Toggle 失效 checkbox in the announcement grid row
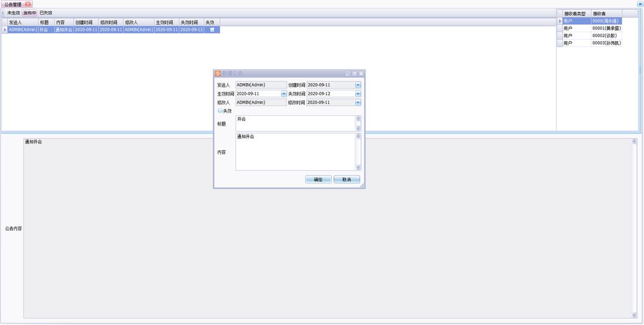This screenshot has width=644, height=325. tap(212, 30)
